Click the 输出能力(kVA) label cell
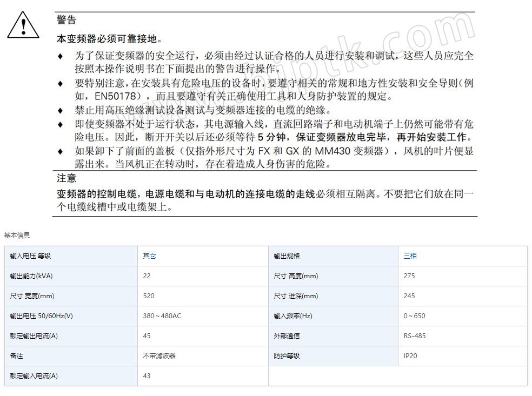Viewport: 532px width, 396px height. [71, 276]
